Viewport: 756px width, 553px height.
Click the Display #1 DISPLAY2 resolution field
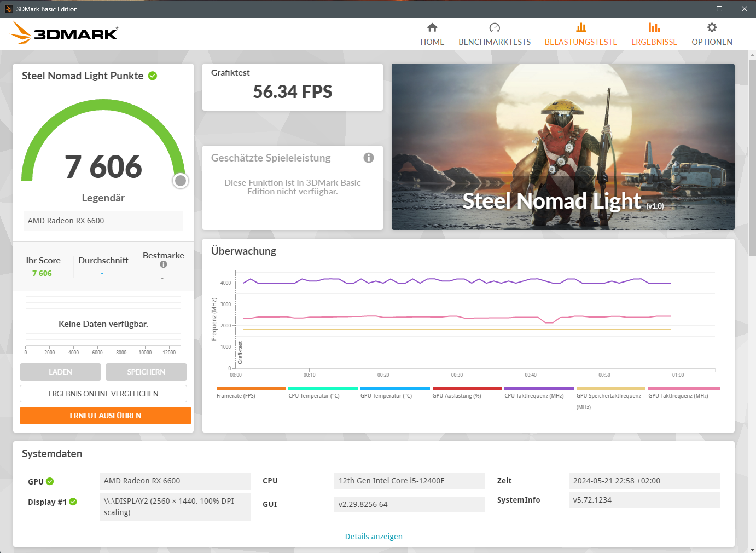175,507
